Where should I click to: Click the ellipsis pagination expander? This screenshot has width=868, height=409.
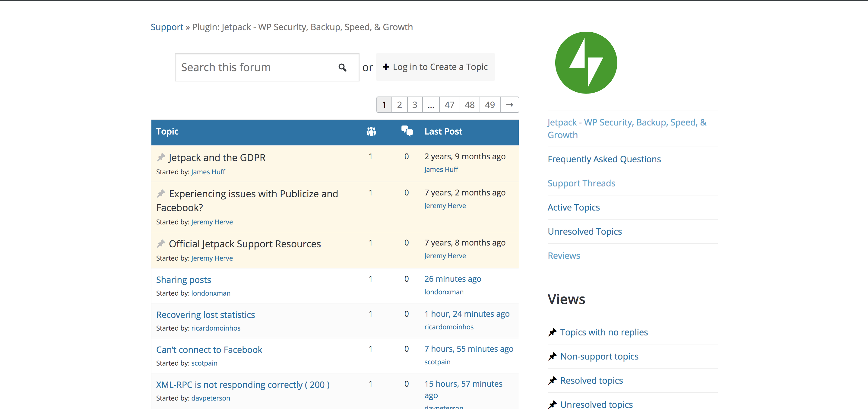coord(431,105)
